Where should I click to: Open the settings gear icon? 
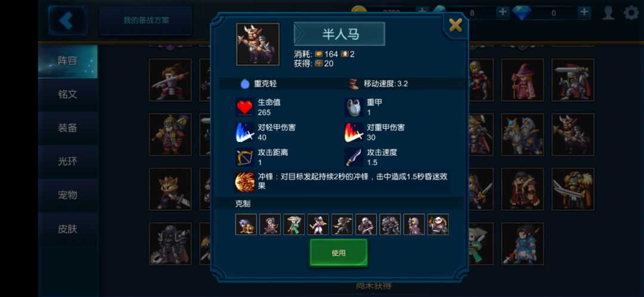pyautogui.click(x=631, y=13)
